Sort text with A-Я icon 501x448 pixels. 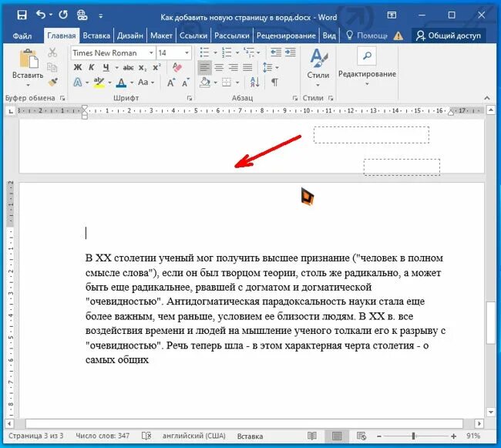coord(254,83)
